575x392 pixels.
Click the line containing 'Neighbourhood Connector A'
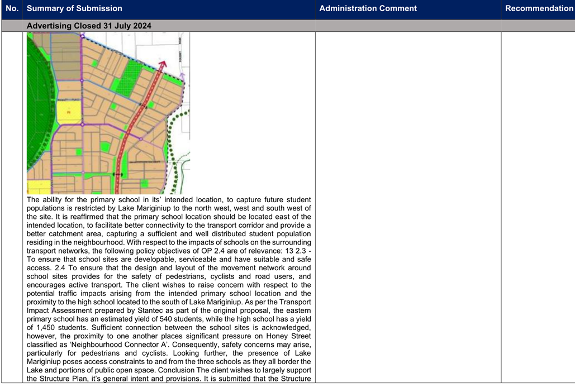click(x=169, y=345)
